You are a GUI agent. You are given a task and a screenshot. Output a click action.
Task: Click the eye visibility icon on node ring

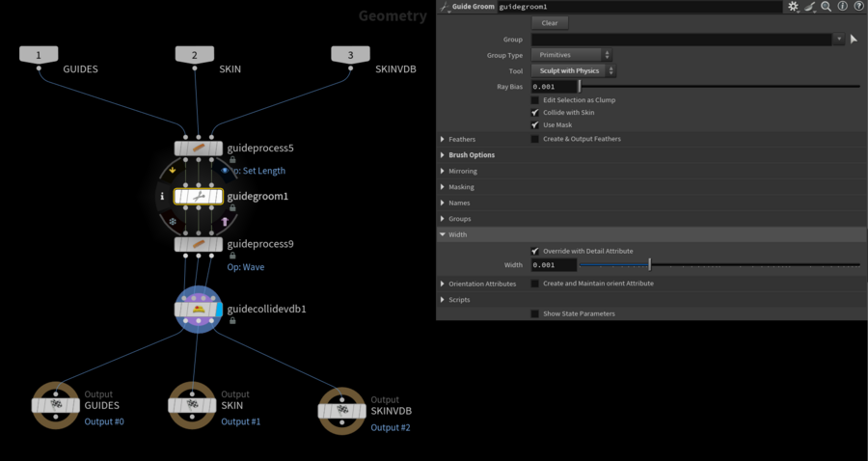(x=225, y=171)
